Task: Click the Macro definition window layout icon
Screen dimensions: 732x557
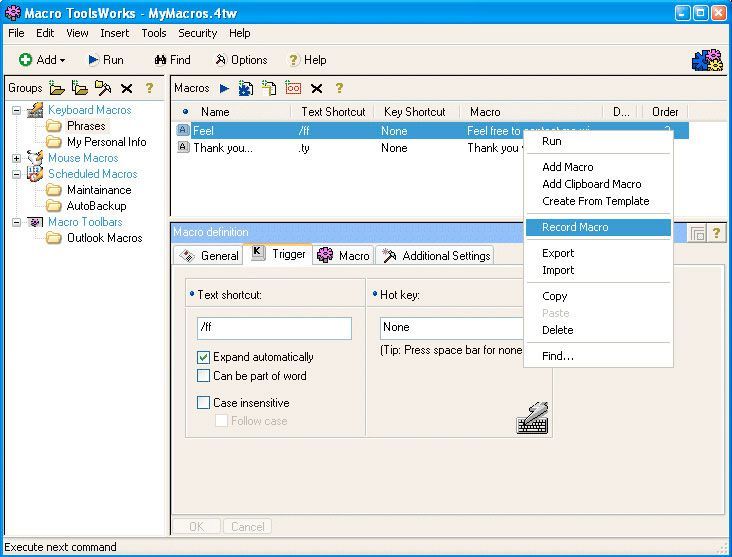Action: pyautogui.click(x=697, y=233)
